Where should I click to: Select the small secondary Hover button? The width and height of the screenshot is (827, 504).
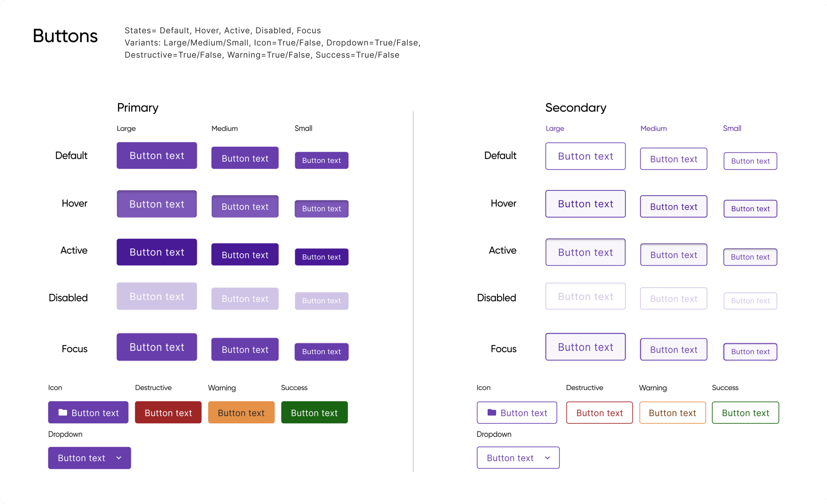(750, 209)
